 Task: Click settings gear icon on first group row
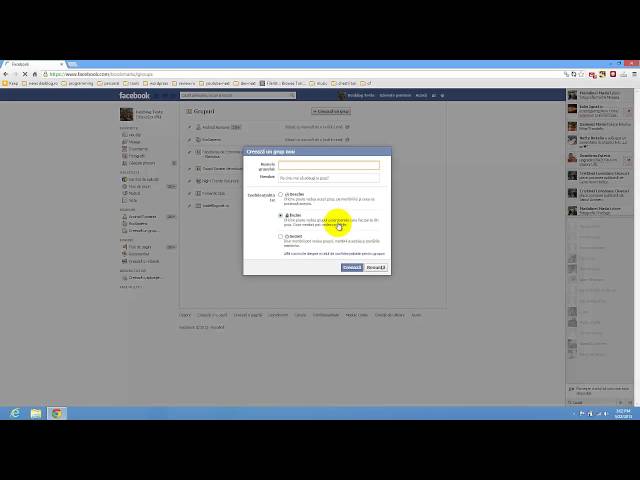pos(347,127)
